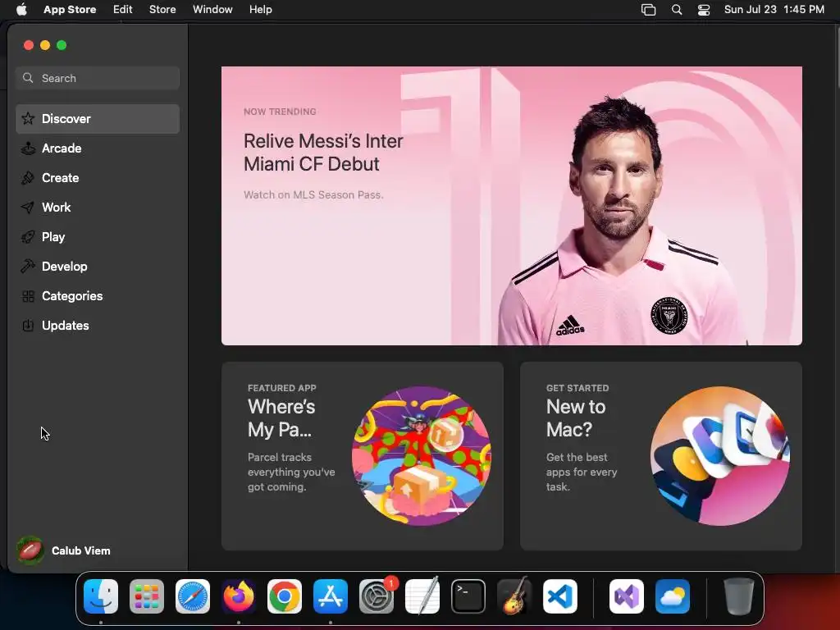Switch to the Play label in sidebar
This screenshot has height=630, width=840.
[x=53, y=237]
